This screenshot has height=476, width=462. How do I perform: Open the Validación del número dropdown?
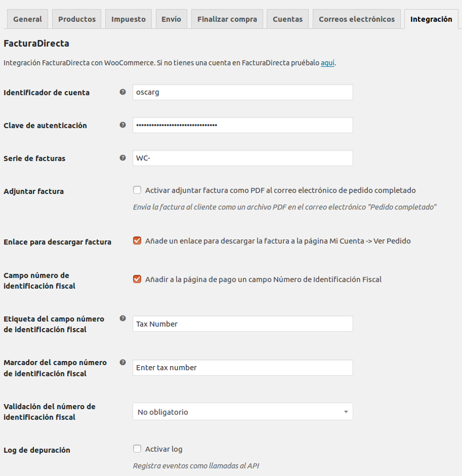pos(243,412)
